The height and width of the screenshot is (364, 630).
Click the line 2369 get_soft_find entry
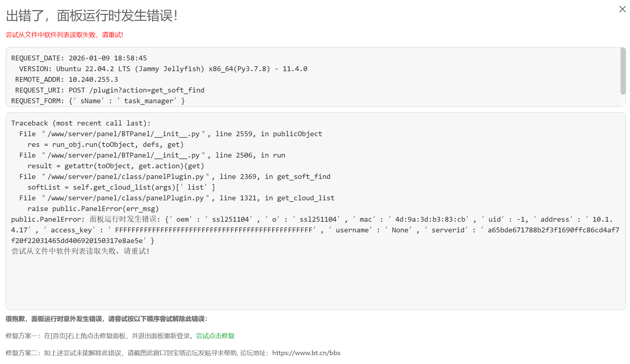pos(175,177)
